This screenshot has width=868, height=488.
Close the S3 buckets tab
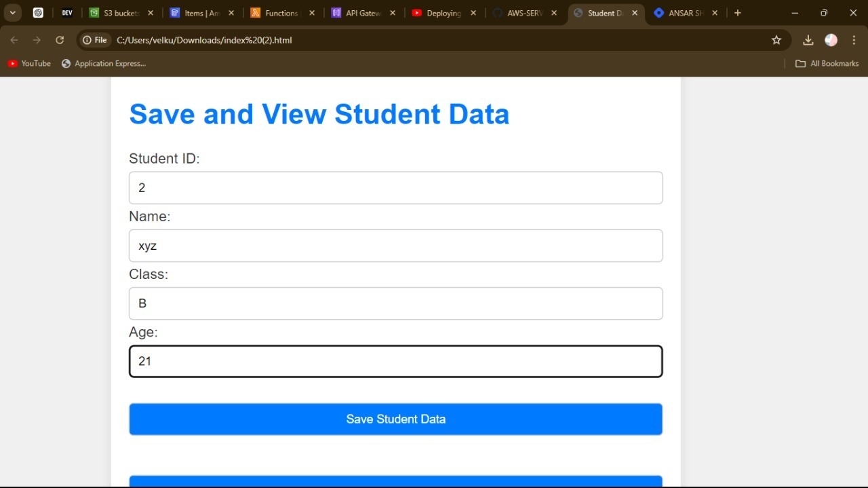pos(151,13)
